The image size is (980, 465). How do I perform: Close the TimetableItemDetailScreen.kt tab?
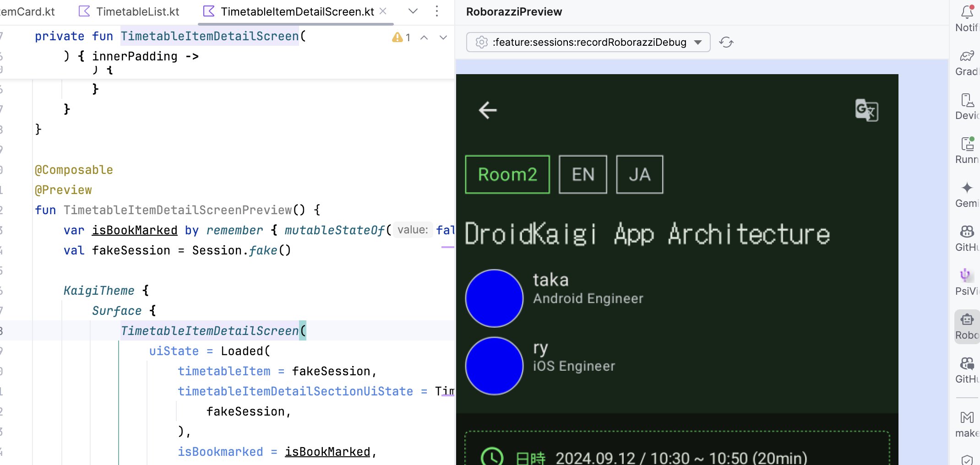tap(383, 11)
